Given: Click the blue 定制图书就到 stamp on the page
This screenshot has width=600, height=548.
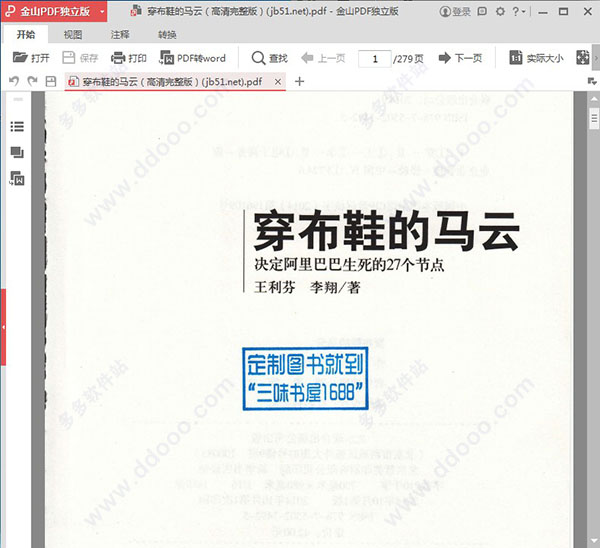Looking at the screenshot, I should 305,378.
